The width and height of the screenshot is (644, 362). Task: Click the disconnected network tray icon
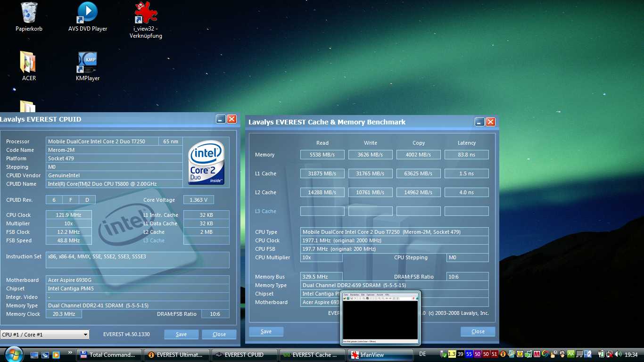point(610,354)
